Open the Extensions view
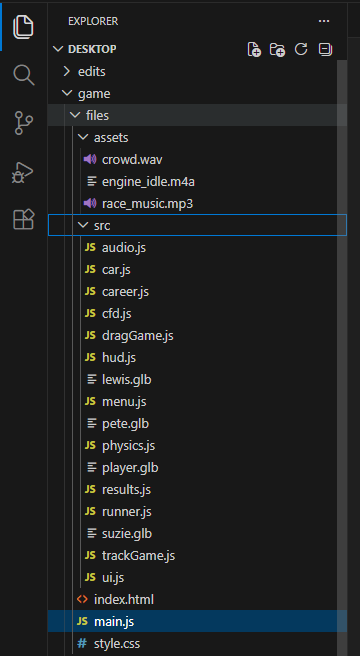 point(23,219)
